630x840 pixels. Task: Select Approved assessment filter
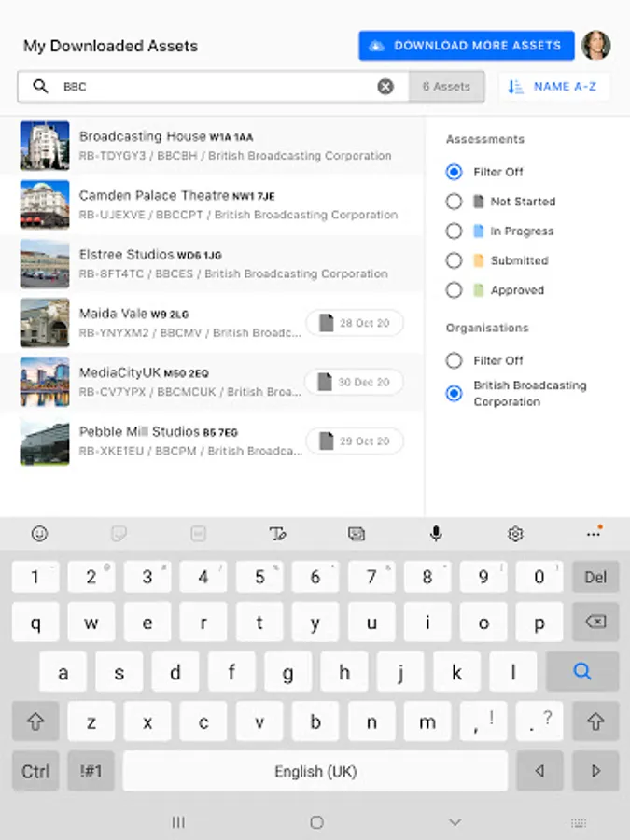454,290
